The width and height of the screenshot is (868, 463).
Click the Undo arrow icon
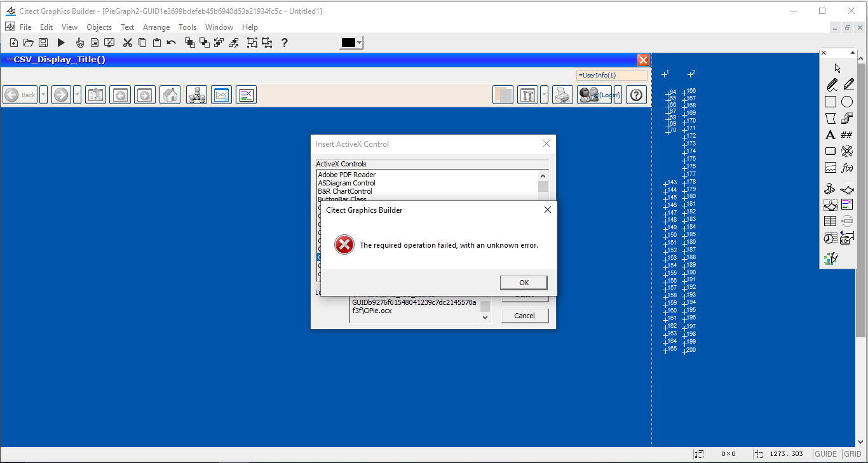click(171, 43)
